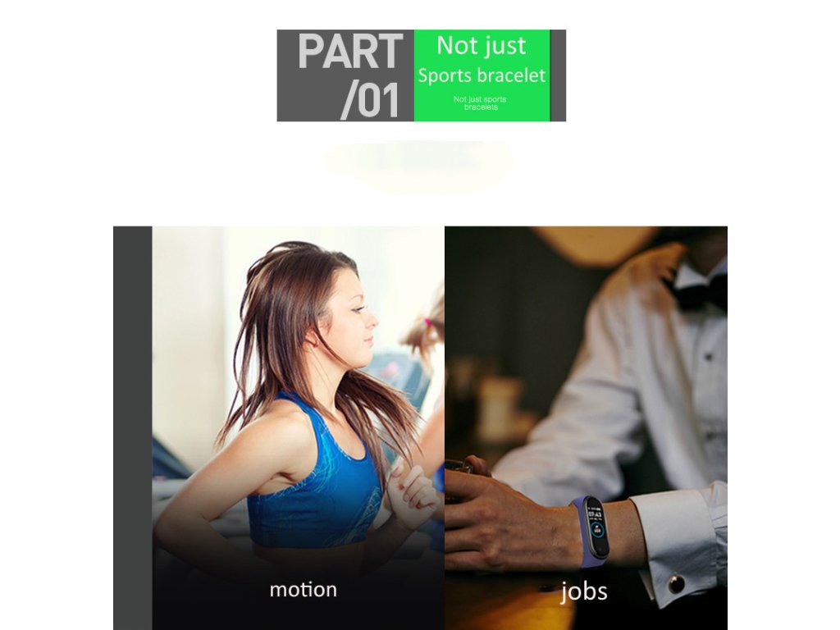The image size is (840, 630).
Task: Click the small 'Not just sports bracelets' subtitle
Action: (x=480, y=103)
